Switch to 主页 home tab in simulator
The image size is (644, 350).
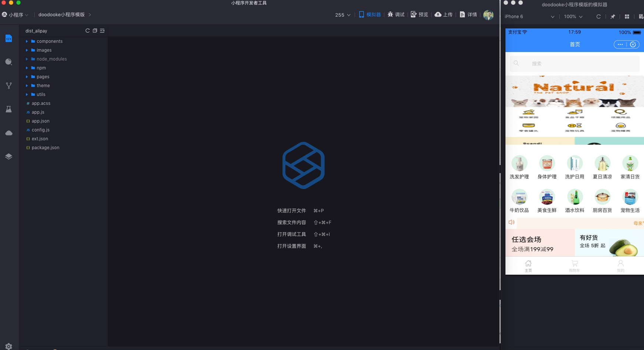[528, 266]
